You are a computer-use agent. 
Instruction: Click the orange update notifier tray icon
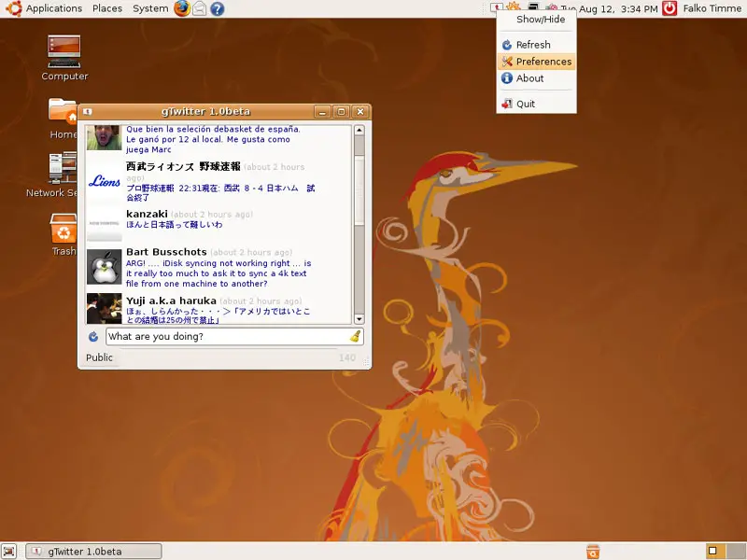(514, 6)
